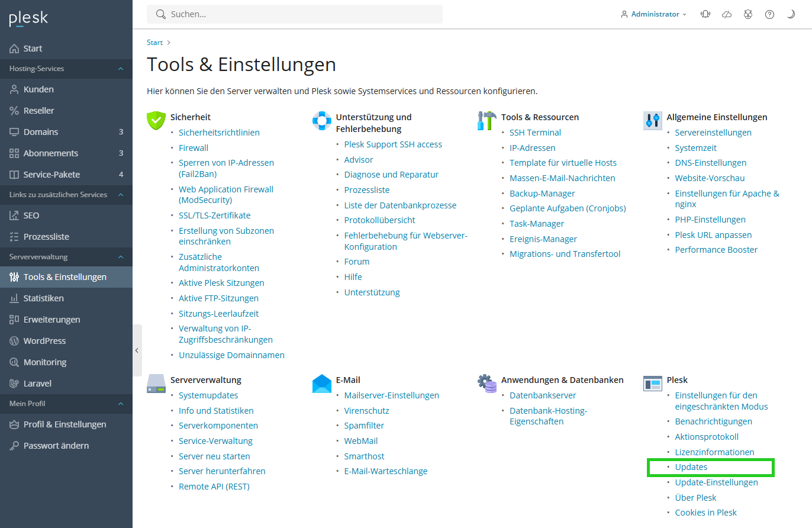812x528 pixels.
Task: Click the Unterstützung lifebuoy icon
Action: coord(321,120)
